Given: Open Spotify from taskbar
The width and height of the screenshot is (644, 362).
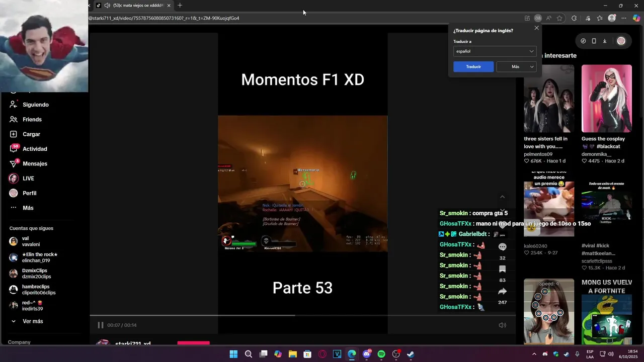Looking at the screenshot, I should [381, 354].
